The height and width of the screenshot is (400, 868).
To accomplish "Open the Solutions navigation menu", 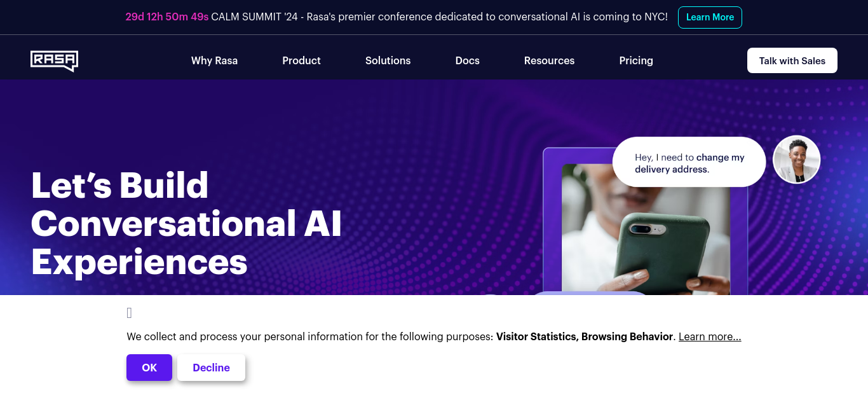I will coord(388,60).
